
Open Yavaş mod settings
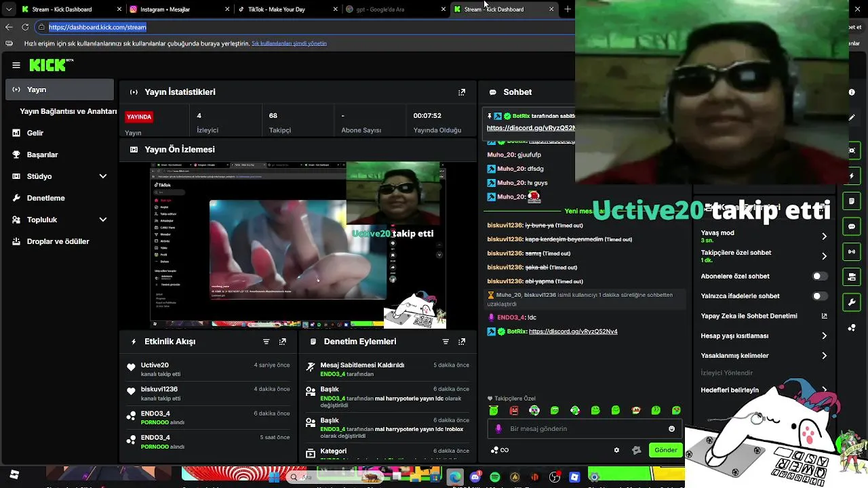[764, 236]
